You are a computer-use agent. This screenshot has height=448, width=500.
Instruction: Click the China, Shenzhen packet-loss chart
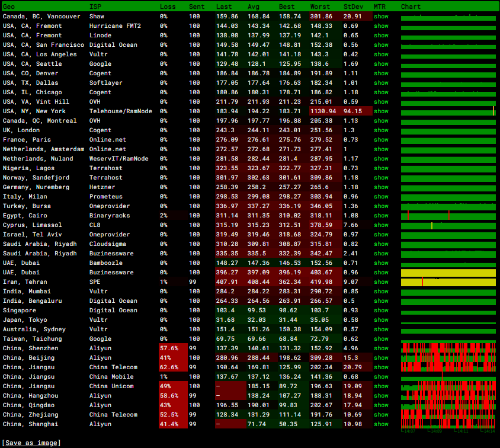(x=448, y=348)
